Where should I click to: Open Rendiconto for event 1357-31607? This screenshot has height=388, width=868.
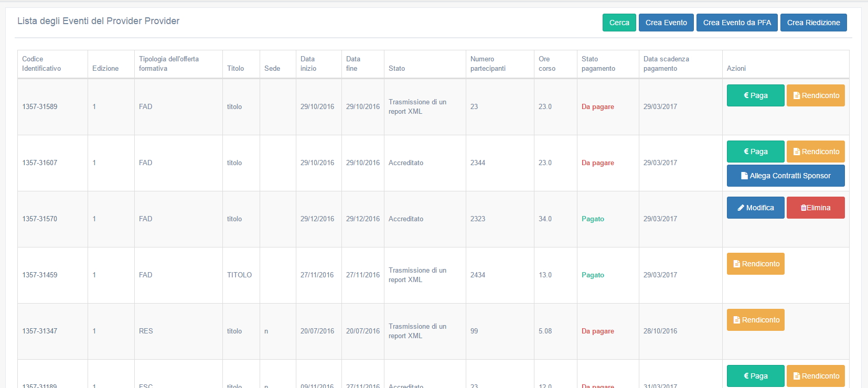pyautogui.click(x=816, y=152)
